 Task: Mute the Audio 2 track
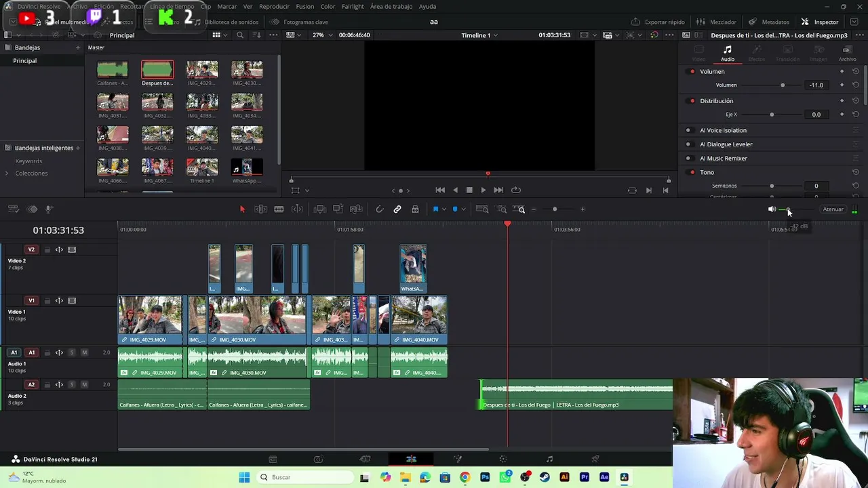tap(85, 384)
